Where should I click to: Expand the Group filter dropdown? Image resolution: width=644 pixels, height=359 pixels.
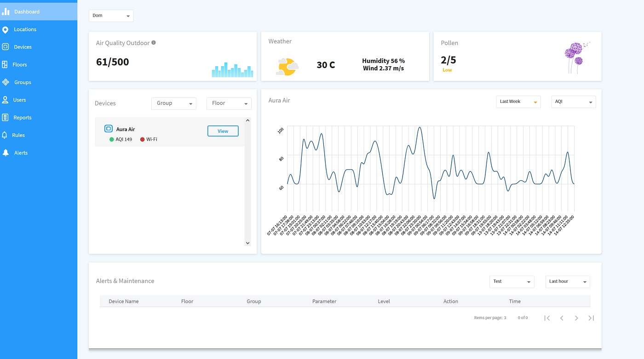click(x=173, y=103)
